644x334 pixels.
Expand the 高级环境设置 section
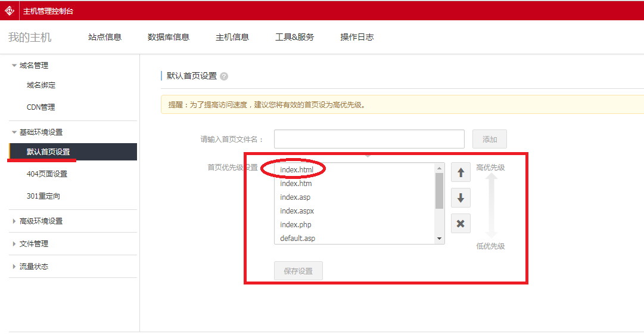point(14,221)
